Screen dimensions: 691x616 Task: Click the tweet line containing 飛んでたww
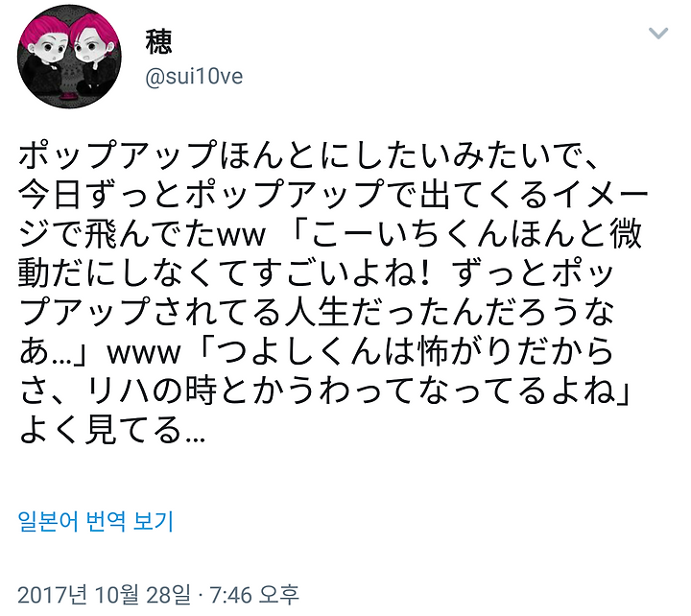coord(329,234)
